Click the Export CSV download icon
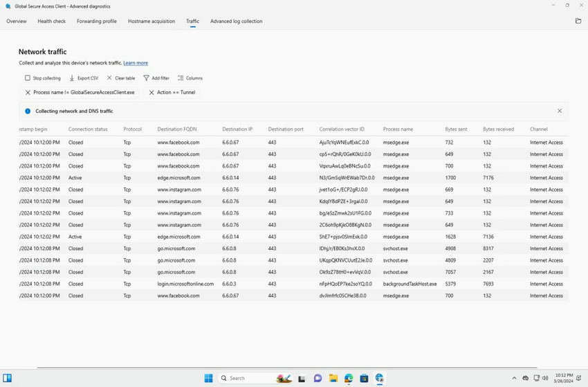The height and width of the screenshot is (387, 588). [72, 78]
